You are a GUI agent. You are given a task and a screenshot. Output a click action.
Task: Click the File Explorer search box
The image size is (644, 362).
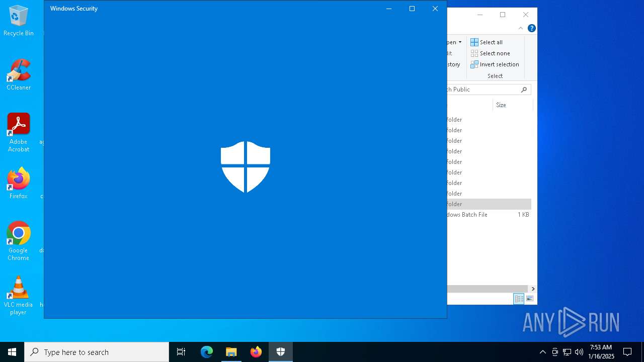pos(489,89)
